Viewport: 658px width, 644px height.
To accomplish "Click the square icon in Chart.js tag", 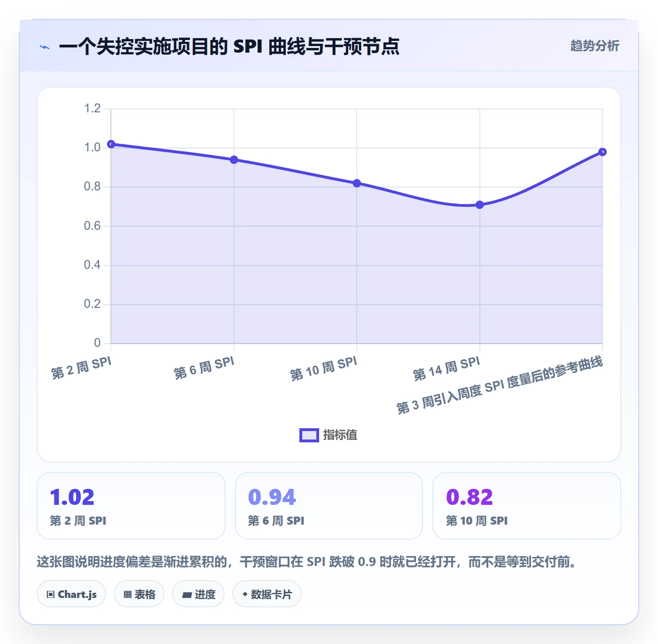I will [51, 595].
